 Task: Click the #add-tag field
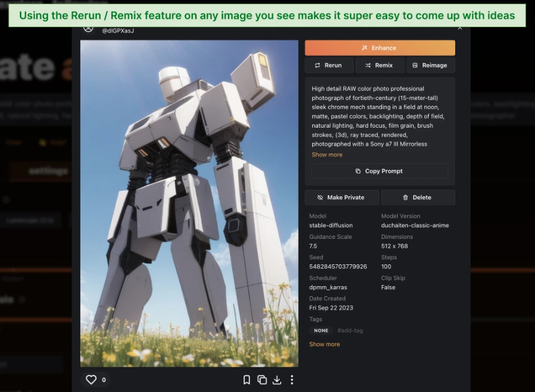[350, 331]
